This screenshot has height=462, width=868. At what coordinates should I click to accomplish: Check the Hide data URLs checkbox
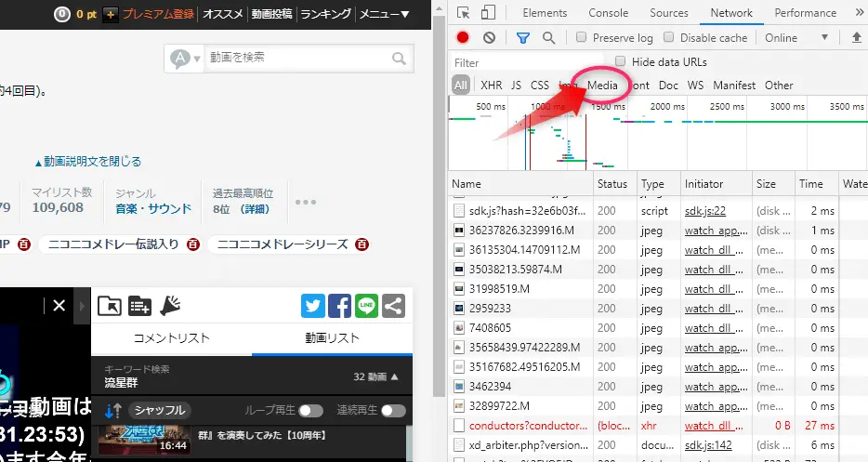coord(620,61)
